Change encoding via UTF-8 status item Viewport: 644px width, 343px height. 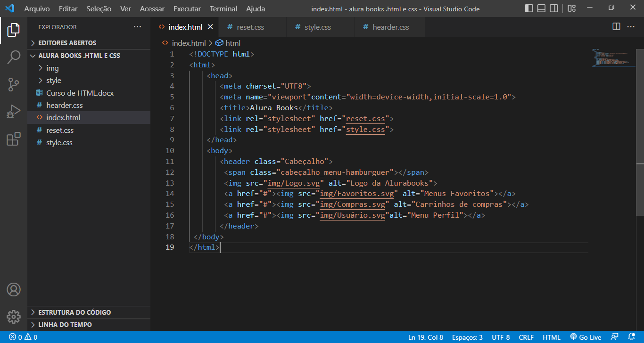(501, 337)
